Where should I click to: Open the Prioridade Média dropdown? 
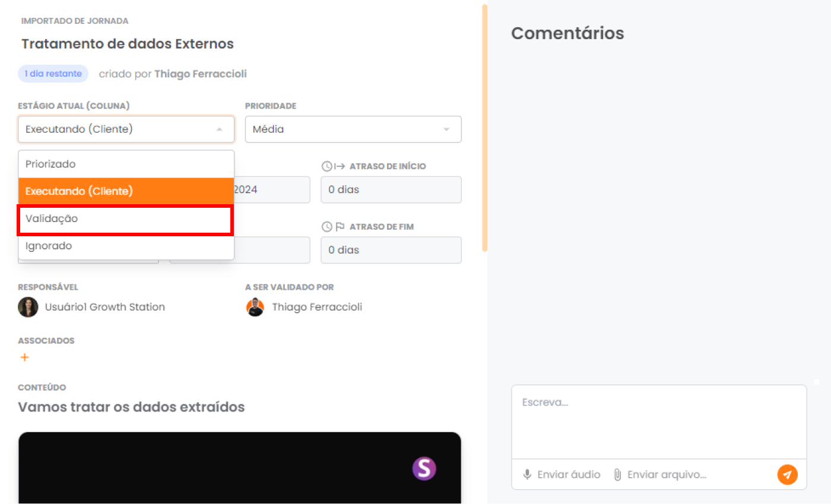click(x=353, y=129)
